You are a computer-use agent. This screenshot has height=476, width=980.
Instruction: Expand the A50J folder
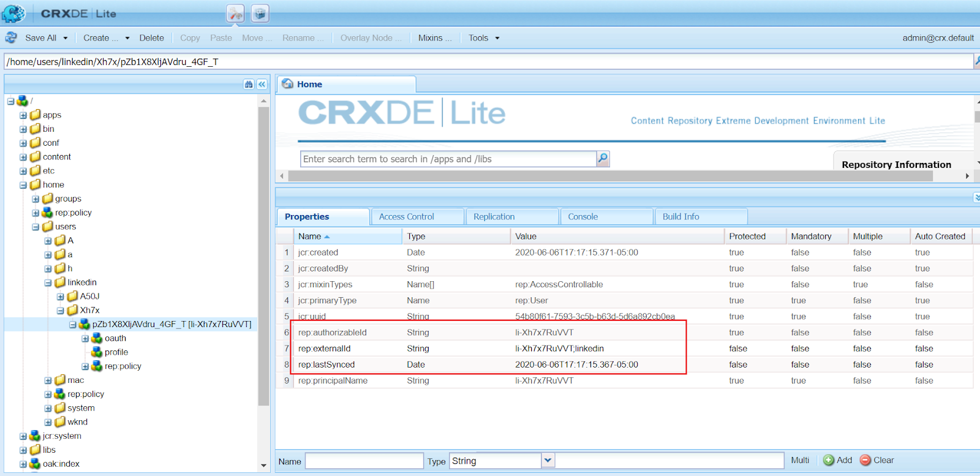pyautogui.click(x=61, y=297)
